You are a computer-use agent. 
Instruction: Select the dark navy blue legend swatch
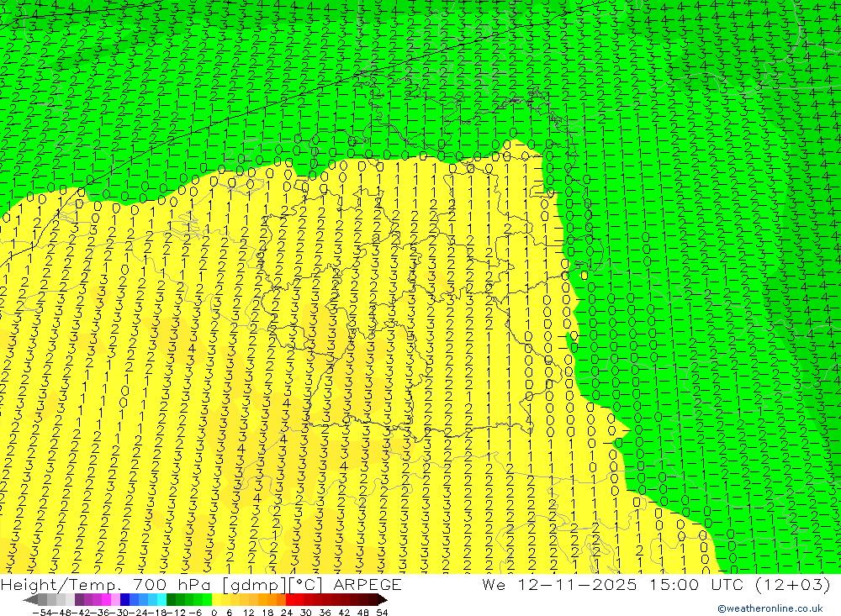(124, 600)
